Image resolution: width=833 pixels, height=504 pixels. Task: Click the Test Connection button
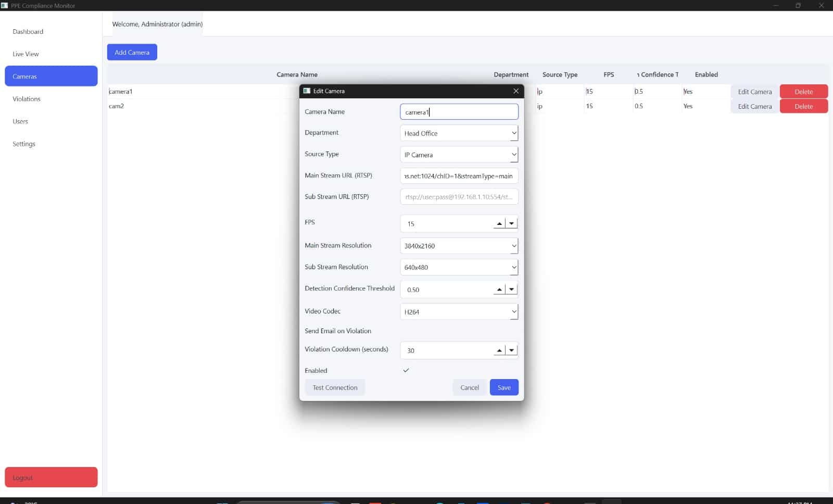[335, 387]
